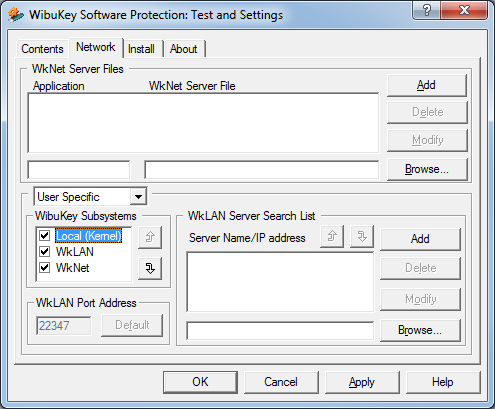Select the WkNet subsystem list entry
495x409 pixels.
coord(72,268)
